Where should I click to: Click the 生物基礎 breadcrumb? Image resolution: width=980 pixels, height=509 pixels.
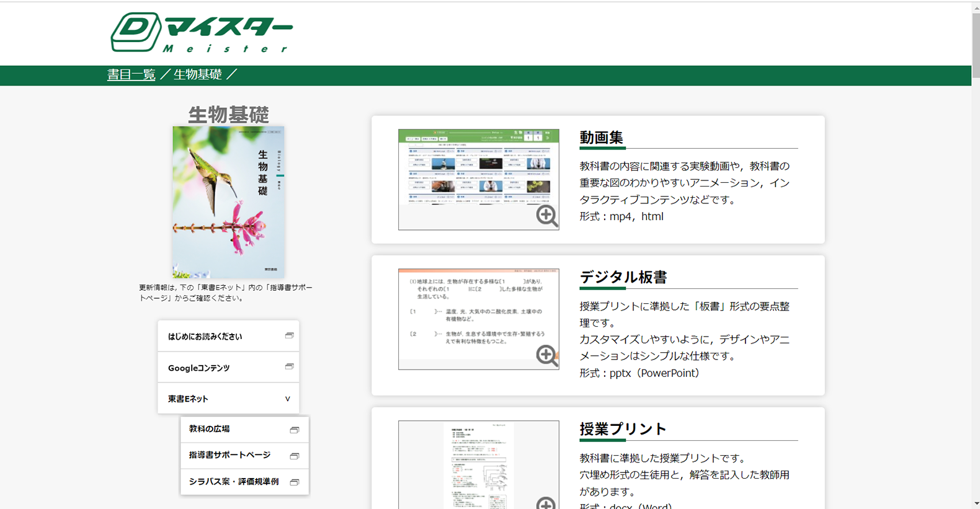[197, 75]
